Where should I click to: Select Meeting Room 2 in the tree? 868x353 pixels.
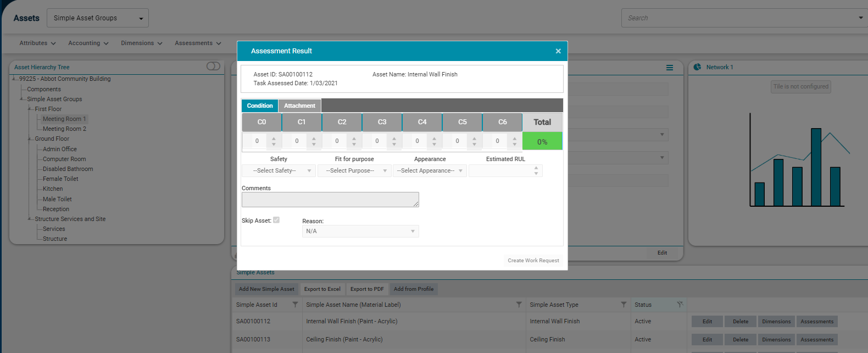[64, 129]
